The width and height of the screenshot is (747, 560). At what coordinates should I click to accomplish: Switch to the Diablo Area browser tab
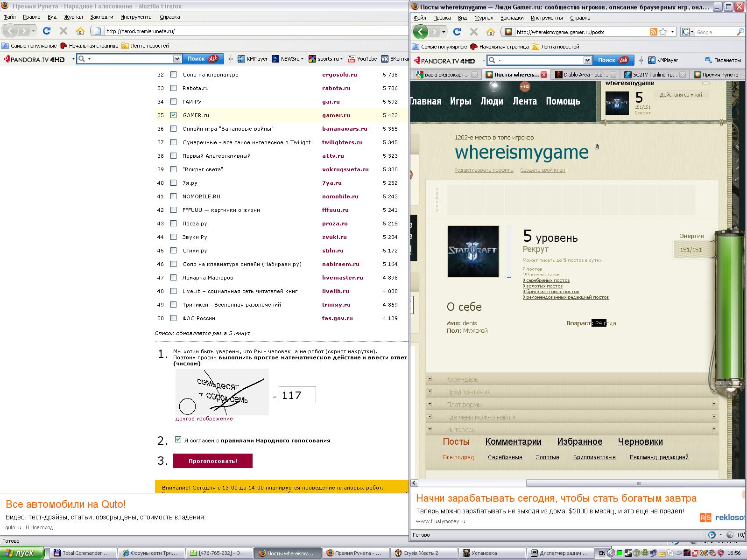(x=585, y=75)
